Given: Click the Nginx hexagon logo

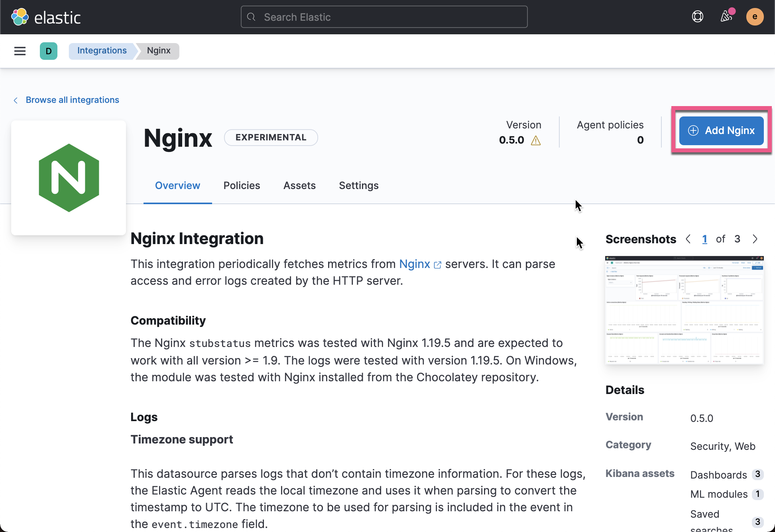Looking at the screenshot, I should [69, 178].
